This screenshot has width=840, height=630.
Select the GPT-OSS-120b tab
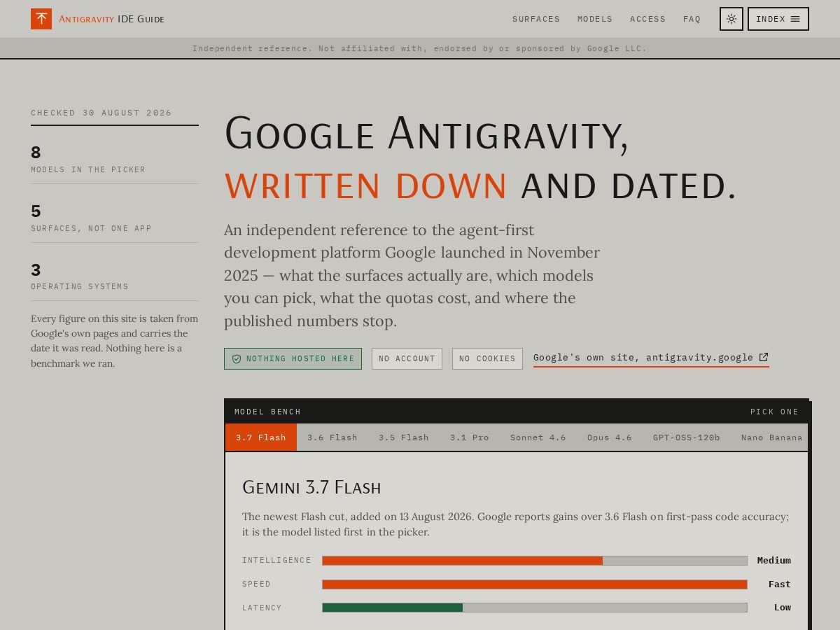click(687, 437)
